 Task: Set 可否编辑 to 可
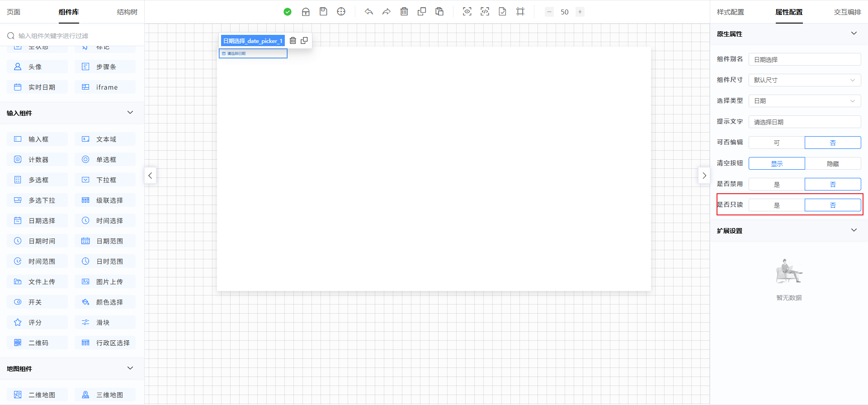point(777,143)
